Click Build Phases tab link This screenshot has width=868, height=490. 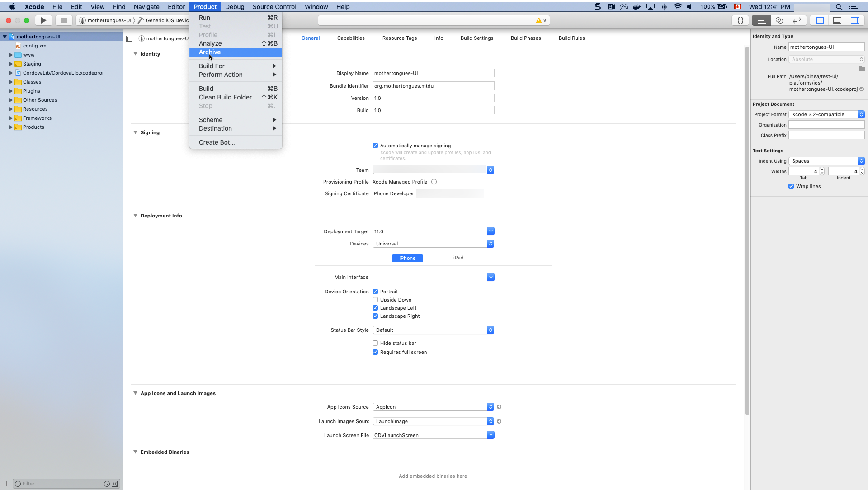click(526, 38)
